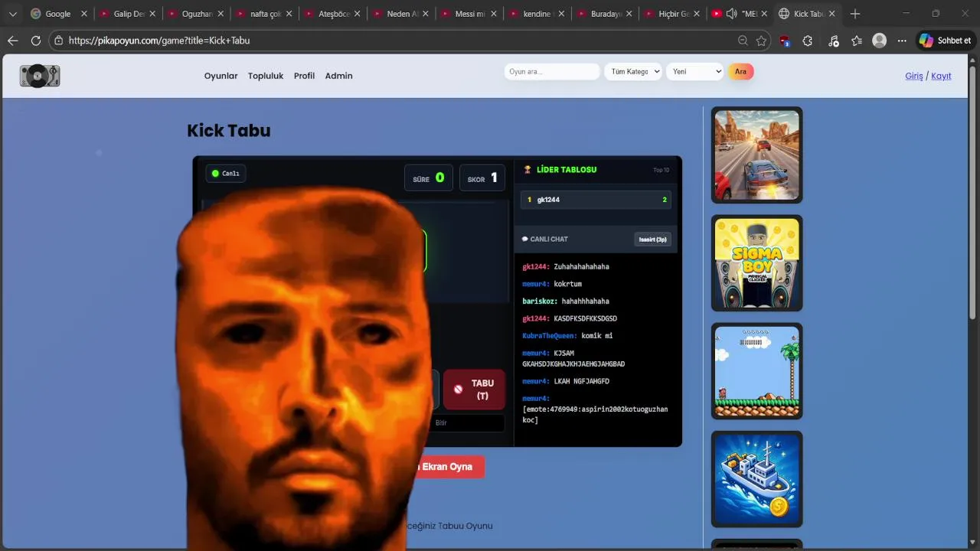Click the SÜRE timer box
Screen dimensions: 980x551
click(429, 178)
